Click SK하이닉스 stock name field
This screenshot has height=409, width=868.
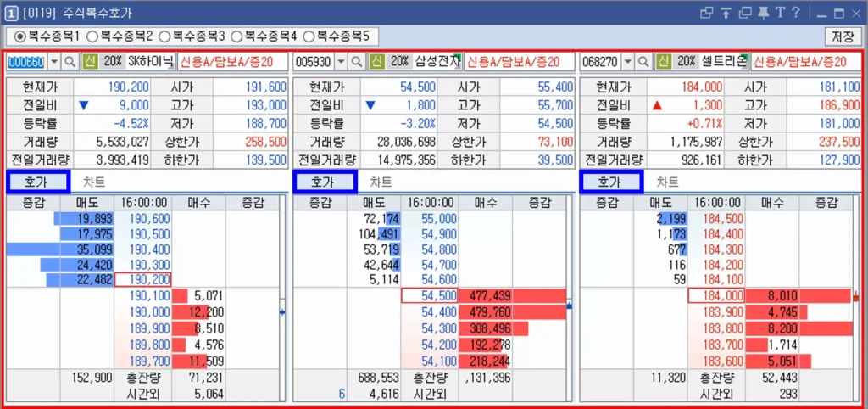click(x=150, y=61)
